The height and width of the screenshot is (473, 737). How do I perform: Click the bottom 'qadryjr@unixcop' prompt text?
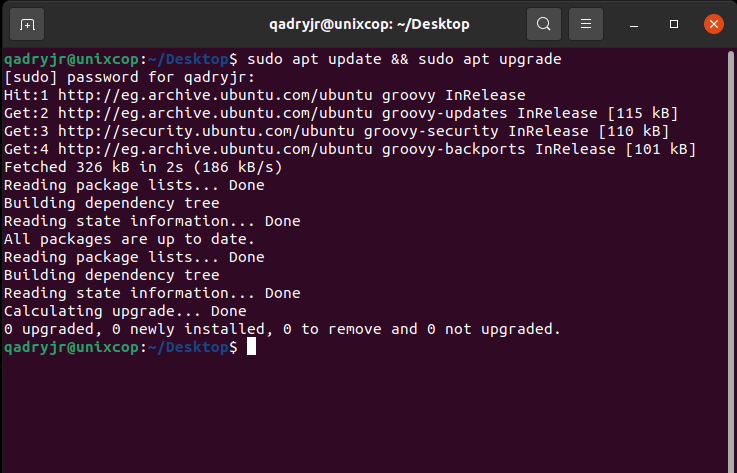tap(71, 347)
